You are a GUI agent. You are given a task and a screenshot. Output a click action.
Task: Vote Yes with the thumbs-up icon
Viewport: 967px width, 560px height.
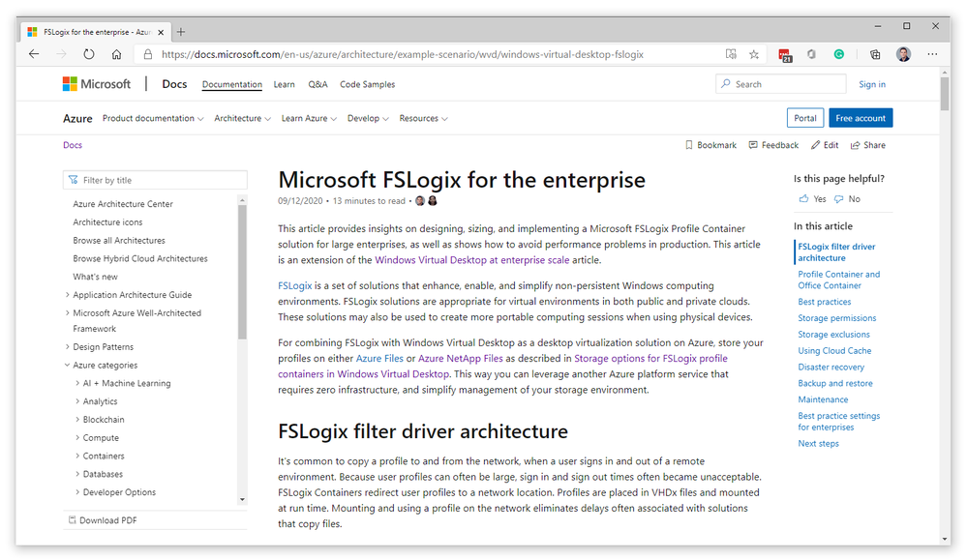pos(803,199)
